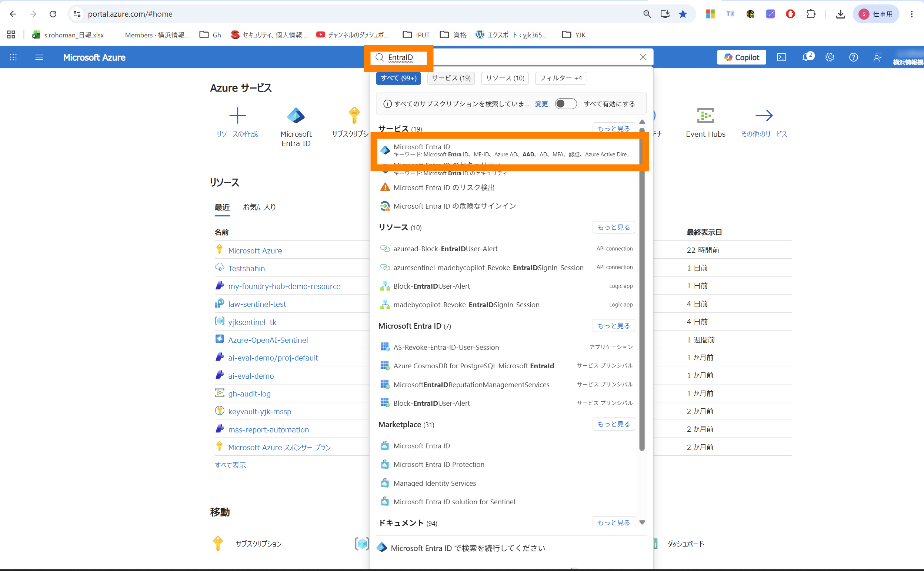
Task: Click the Microsoft Azure home title
Action: click(94, 57)
